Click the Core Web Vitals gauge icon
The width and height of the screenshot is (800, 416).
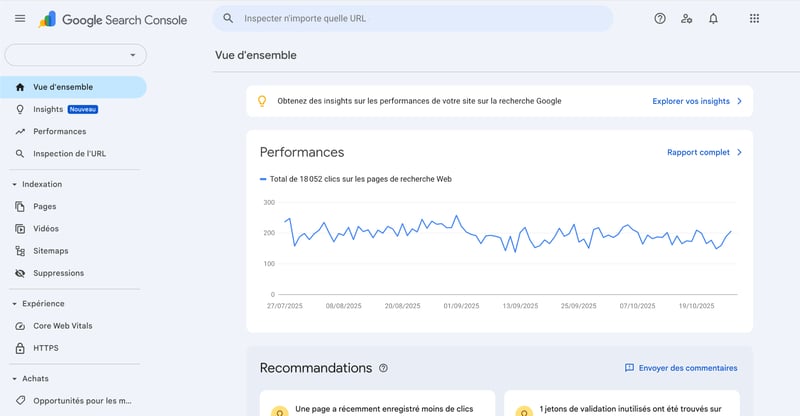(20, 326)
